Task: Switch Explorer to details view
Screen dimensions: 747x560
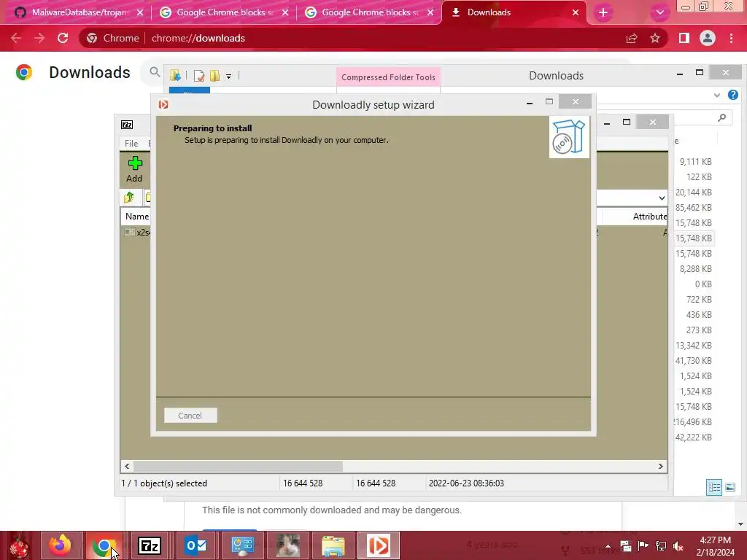Action: (714, 487)
